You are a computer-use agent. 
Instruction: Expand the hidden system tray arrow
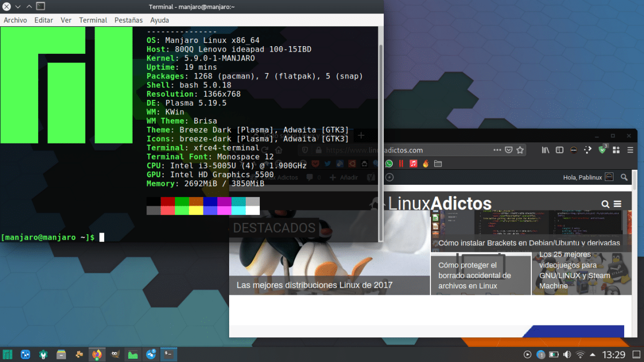592,354
